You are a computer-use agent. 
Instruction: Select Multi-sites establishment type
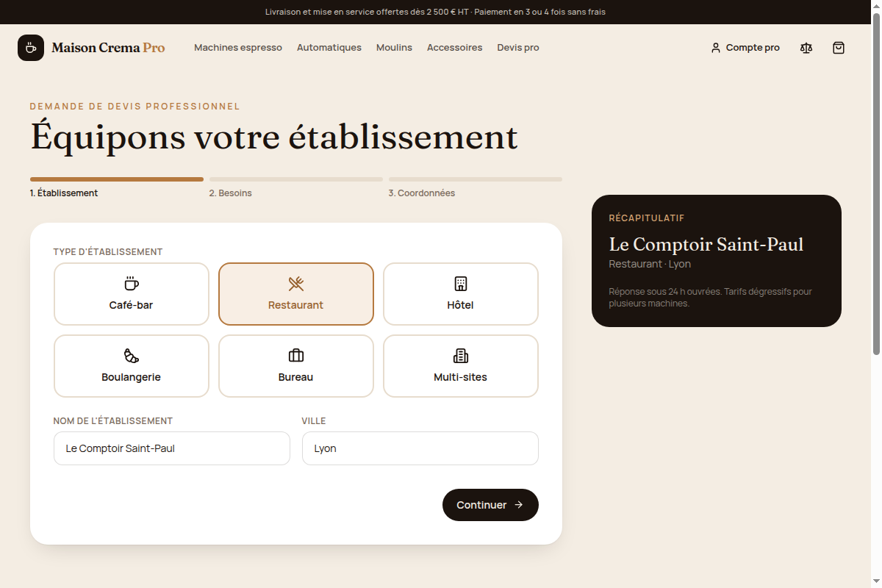click(x=461, y=366)
